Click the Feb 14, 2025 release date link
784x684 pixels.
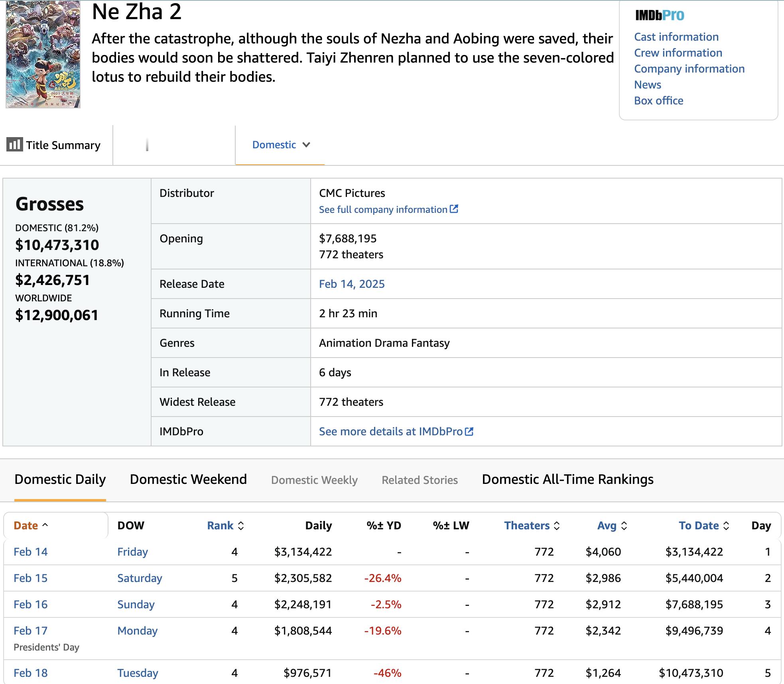pos(352,284)
